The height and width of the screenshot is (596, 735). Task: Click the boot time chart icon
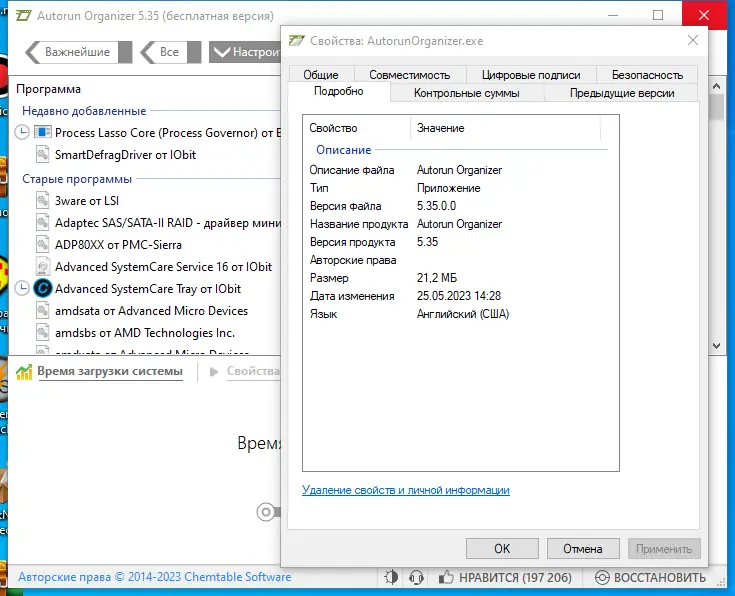[24, 372]
